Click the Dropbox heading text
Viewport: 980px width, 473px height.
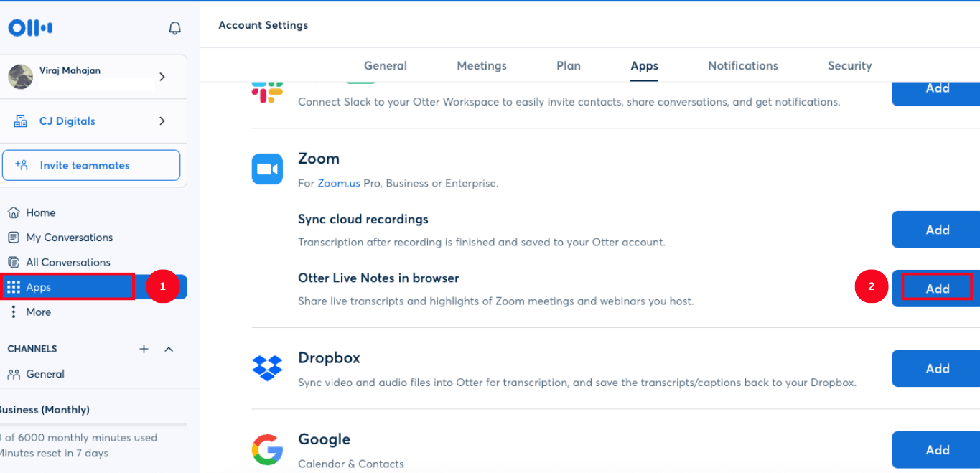pyautogui.click(x=329, y=357)
